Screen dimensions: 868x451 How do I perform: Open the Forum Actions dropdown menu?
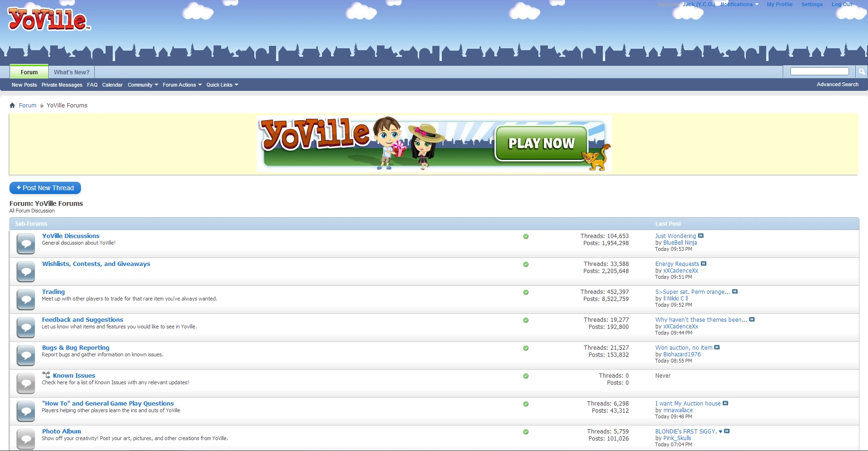tap(182, 85)
